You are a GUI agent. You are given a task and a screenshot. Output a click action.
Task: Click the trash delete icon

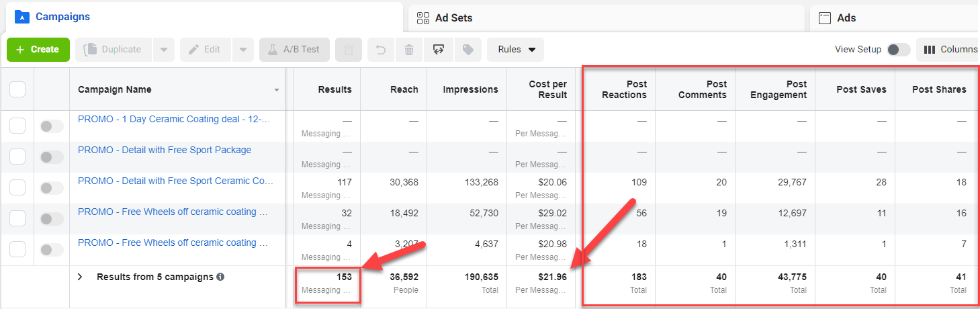pos(409,50)
